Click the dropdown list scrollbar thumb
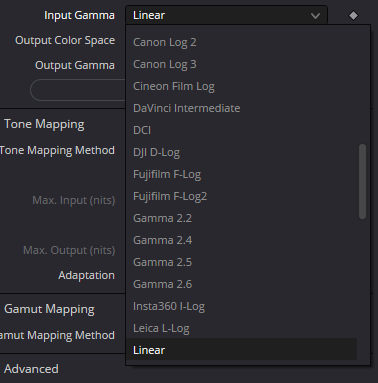Screen dimensions: 378x383 tap(362, 181)
